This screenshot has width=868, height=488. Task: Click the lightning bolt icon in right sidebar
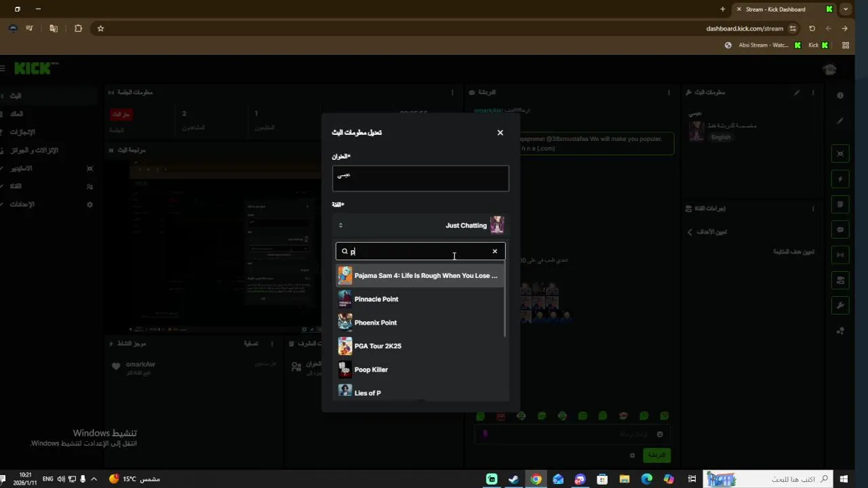pyautogui.click(x=841, y=179)
